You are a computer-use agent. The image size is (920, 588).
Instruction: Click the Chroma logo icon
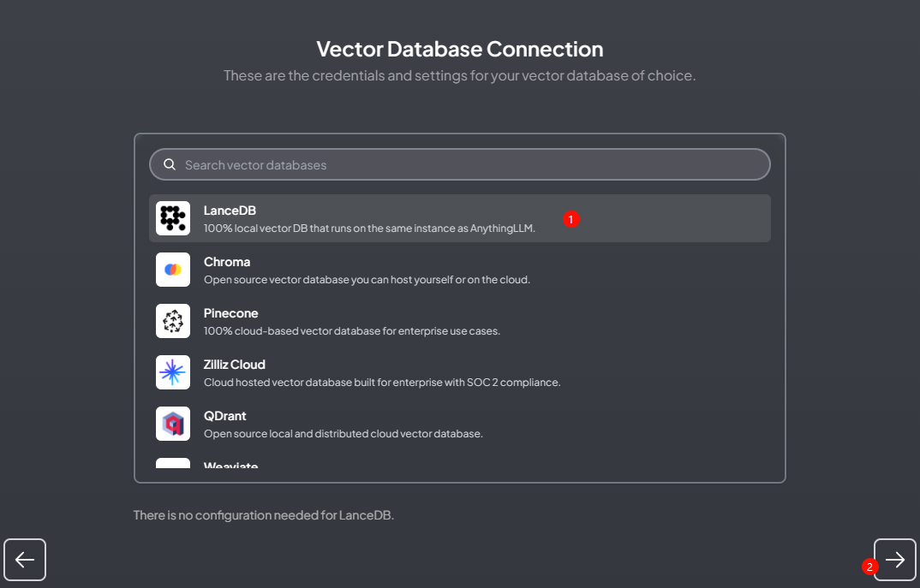[173, 270]
